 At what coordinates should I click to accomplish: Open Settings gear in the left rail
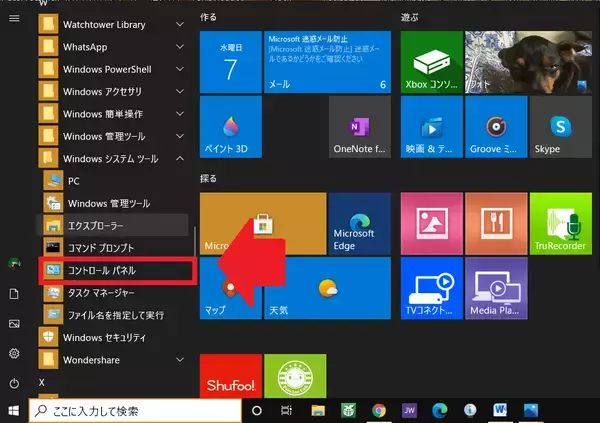14,353
